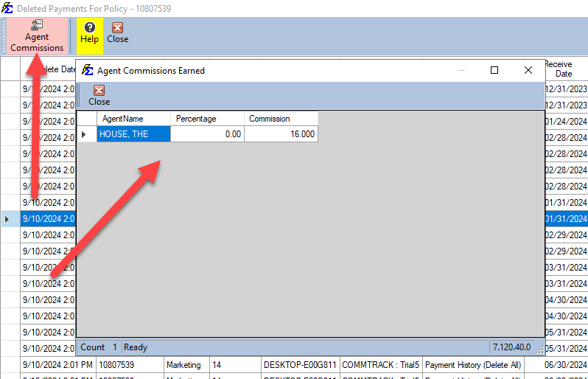
Task: Select the 01/24/2024 receive date cell
Action: 566,122
